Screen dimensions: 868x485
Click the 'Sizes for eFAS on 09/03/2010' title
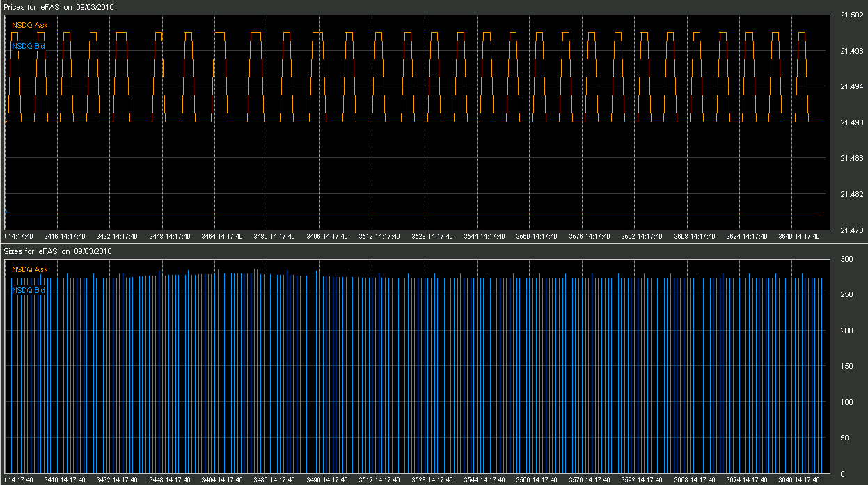[x=57, y=251]
